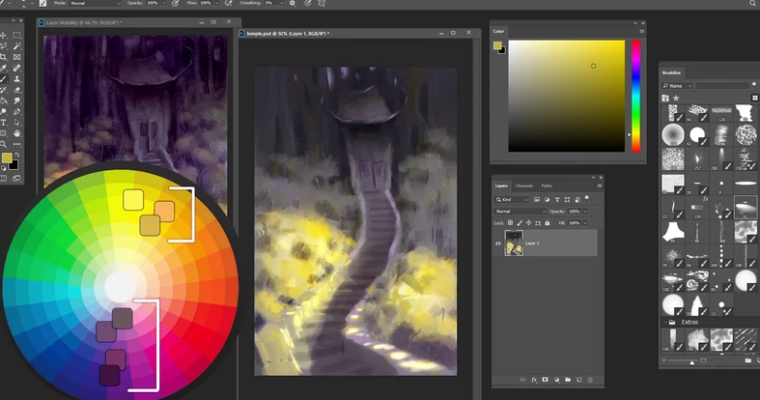Viewport: 760px width, 400px height.
Task: Create a new layer group
Action: point(568,380)
